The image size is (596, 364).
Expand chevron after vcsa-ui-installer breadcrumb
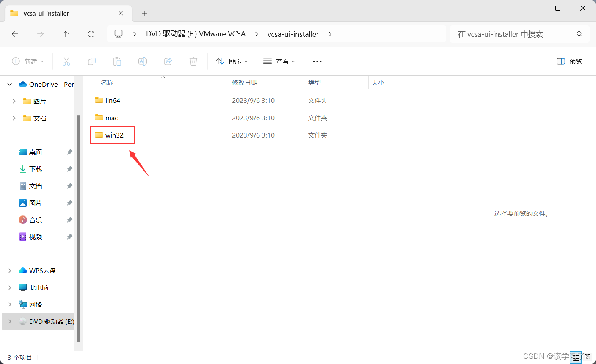pos(330,34)
